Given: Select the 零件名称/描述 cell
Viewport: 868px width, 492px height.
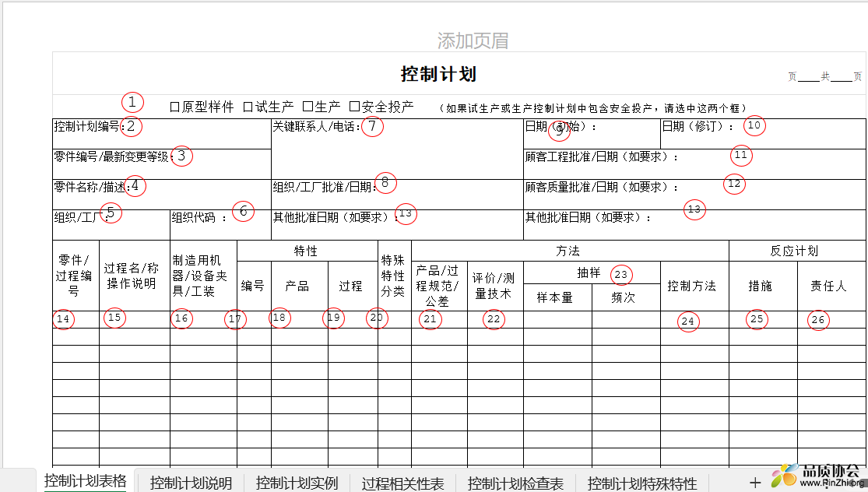Looking at the screenshot, I should tap(162, 195).
